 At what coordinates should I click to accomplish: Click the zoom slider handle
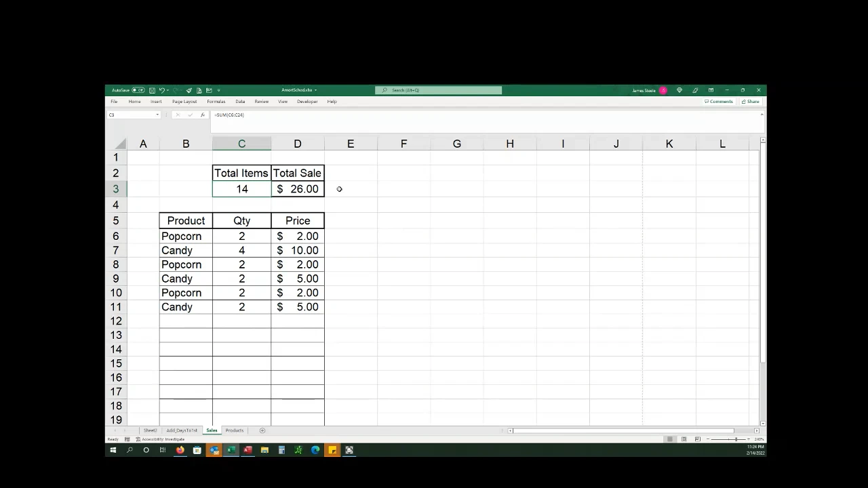(x=736, y=439)
